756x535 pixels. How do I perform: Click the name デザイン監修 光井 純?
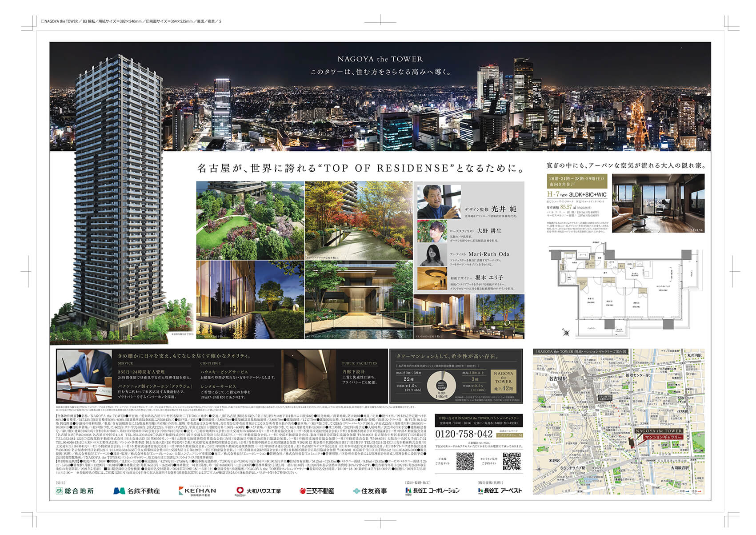pyautogui.click(x=490, y=209)
